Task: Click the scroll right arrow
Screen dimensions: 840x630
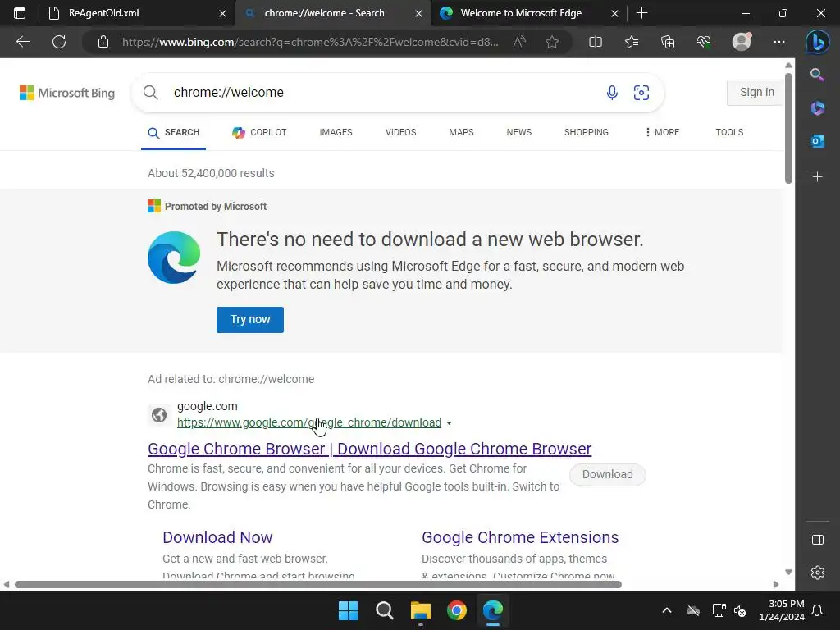Action: (776, 584)
